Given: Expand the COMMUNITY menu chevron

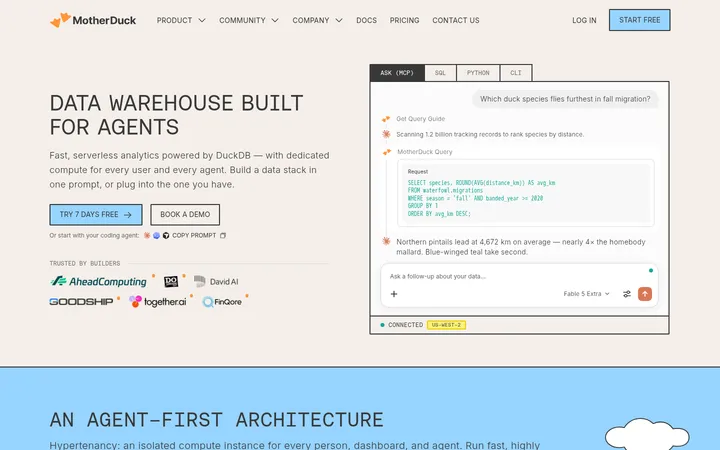Looking at the screenshot, I should click(x=275, y=21).
